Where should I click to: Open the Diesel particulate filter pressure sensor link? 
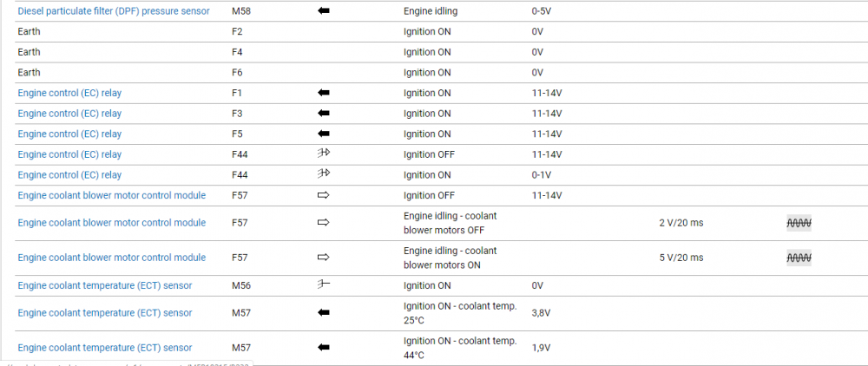pos(115,11)
